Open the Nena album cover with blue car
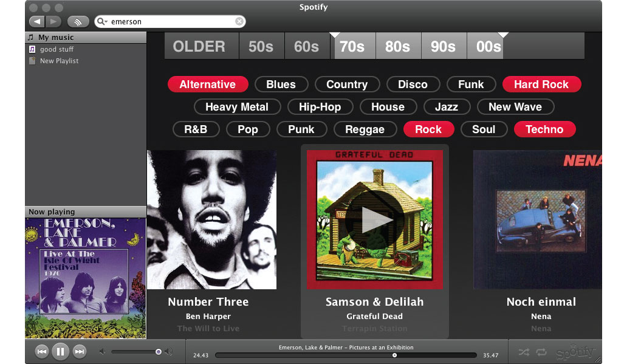624x364 pixels. [538, 219]
